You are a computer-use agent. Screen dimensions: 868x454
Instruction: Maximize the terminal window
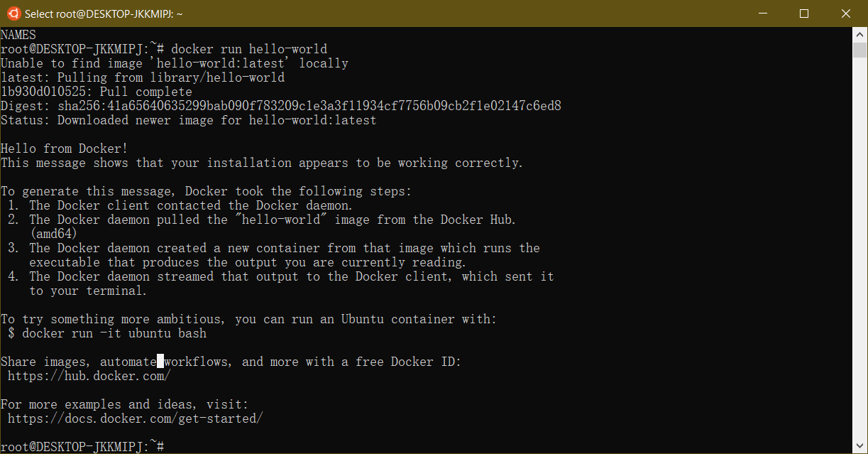804,13
